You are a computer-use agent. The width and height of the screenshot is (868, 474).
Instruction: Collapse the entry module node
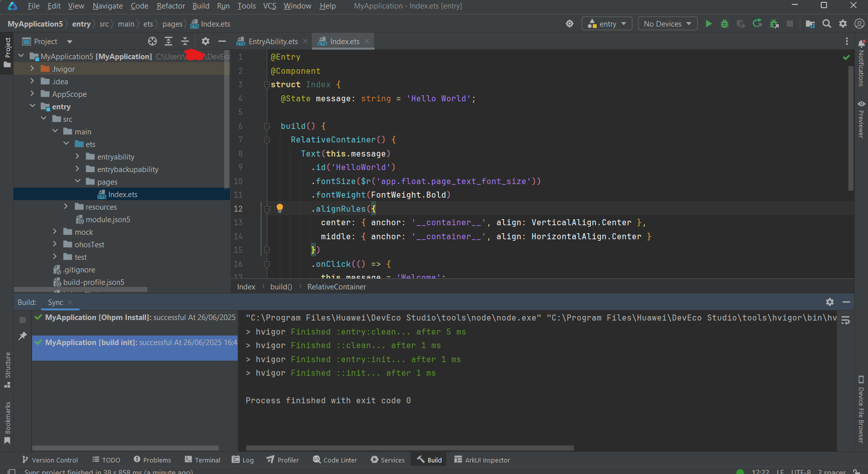(32, 106)
